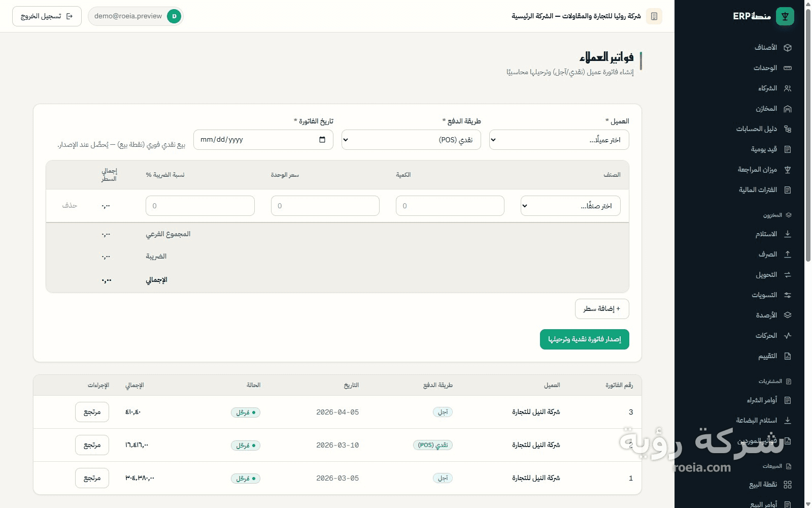Click حذف to delete the line row
Viewport: 812px width, 508px height.
coord(70,206)
